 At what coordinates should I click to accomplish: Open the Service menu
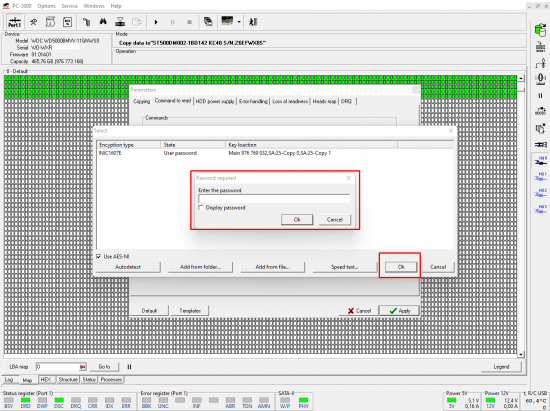(69, 6)
